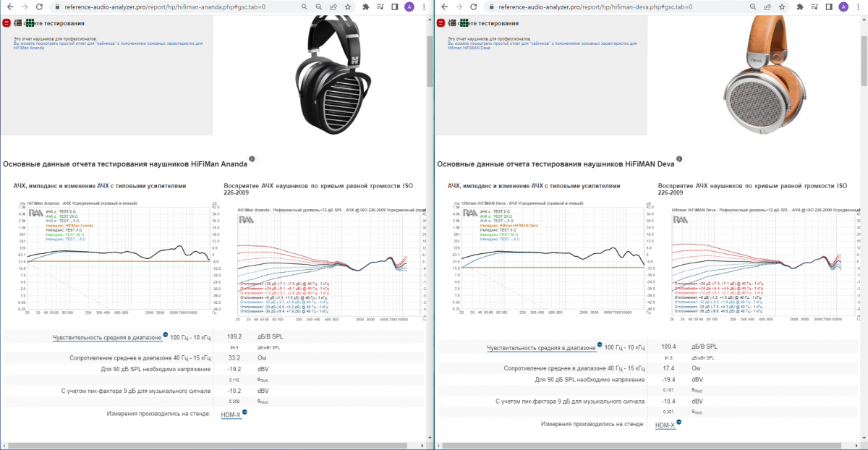The width and height of the screenshot is (868, 450).
Task: Open Chrome three-dot menu in Ananda window
Action: pos(424,7)
